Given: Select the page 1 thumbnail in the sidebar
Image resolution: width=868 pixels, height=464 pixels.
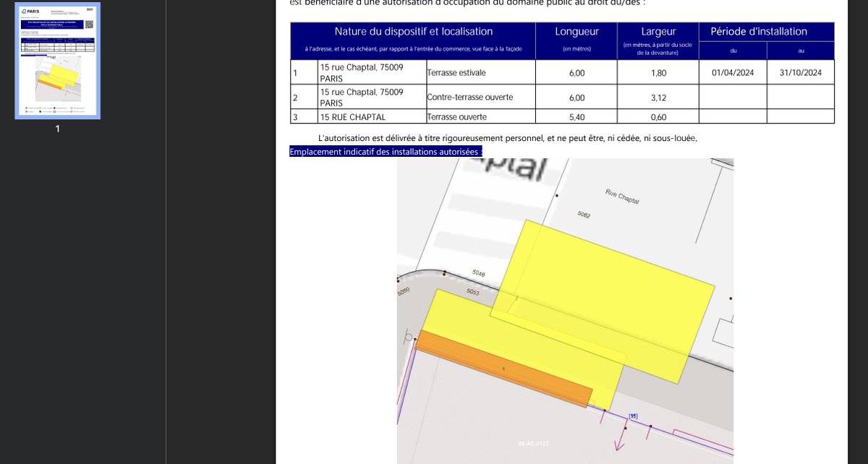Looking at the screenshot, I should click(x=58, y=61).
